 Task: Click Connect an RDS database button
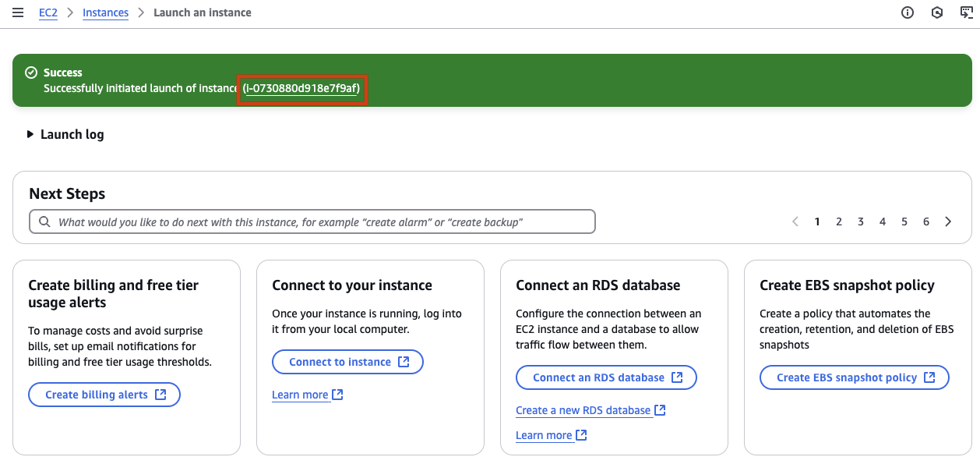[606, 377]
